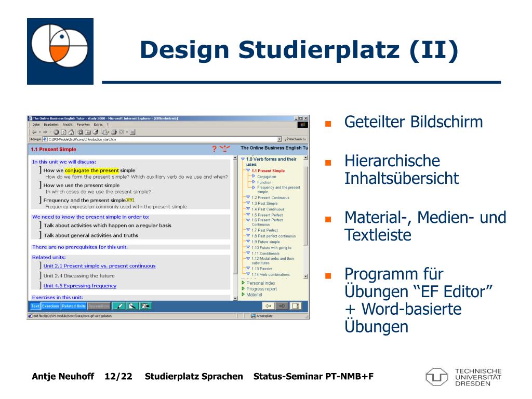Image resolution: width=532 pixels, height=399 pixels.
Task: Open the Datei menu
Action: click(36, 125)
